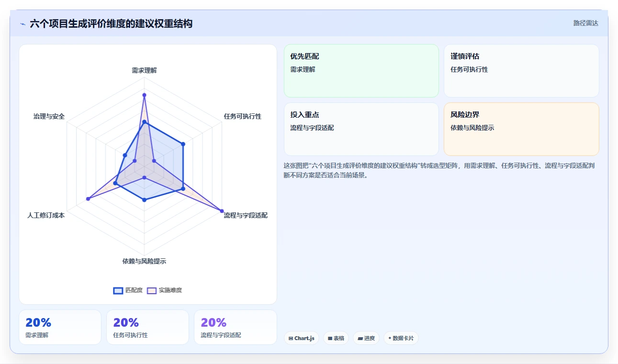Click the 匹配度 point on 任务可执行性 axis
The height and width of the screenshot is (364, 618).
pos(183,143)
